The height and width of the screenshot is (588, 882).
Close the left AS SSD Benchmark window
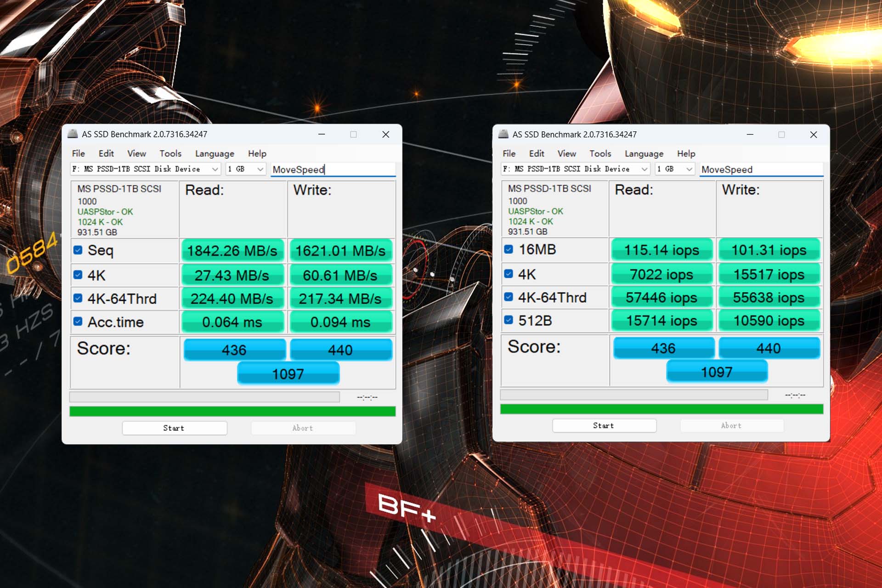click(x=386, y=134)
